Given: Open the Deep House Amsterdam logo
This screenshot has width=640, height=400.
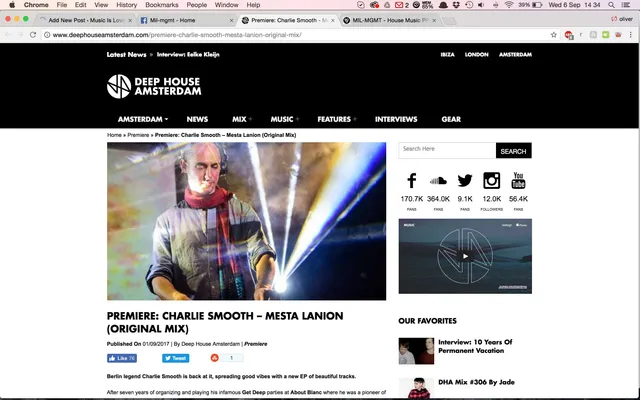Looking at the screenshot, I should pos(154,86).
